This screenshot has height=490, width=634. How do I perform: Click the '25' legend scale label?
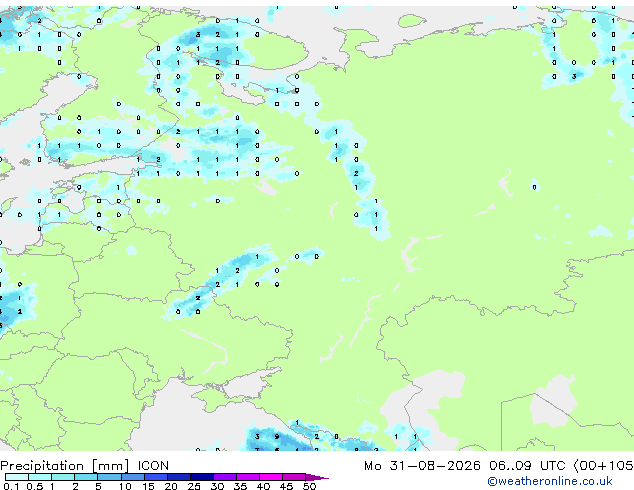(194, 486)
